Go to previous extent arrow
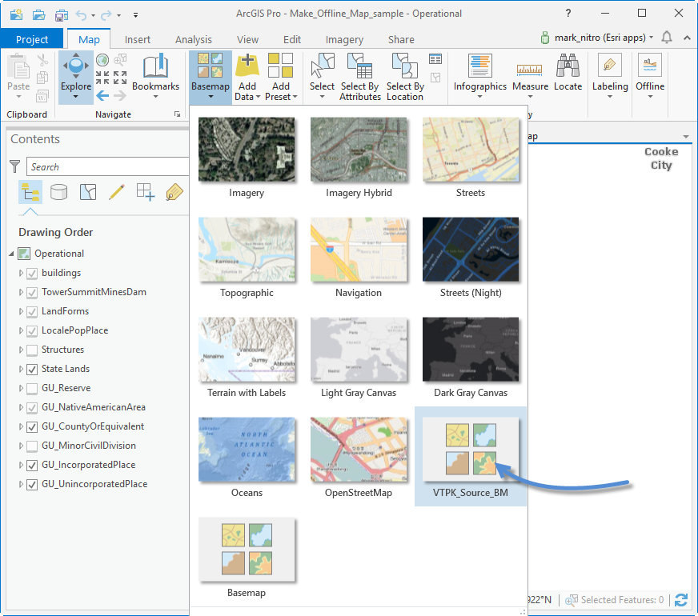 click(102, 95)
